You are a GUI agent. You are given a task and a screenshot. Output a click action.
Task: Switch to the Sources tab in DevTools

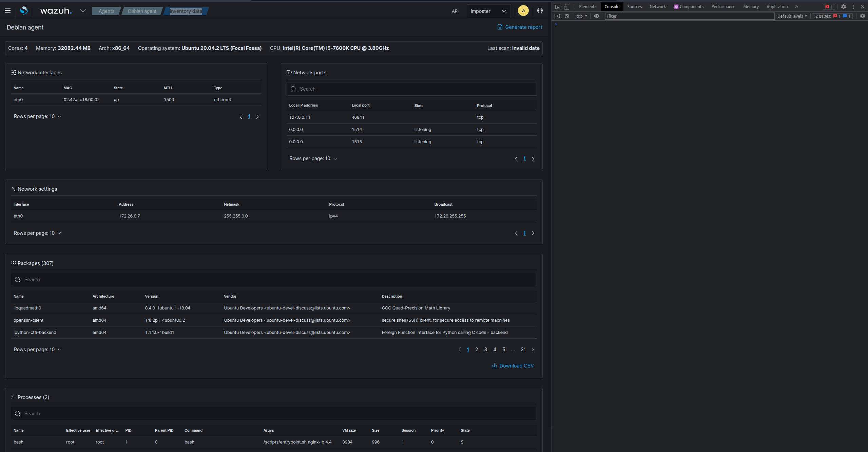pos(634,6)
